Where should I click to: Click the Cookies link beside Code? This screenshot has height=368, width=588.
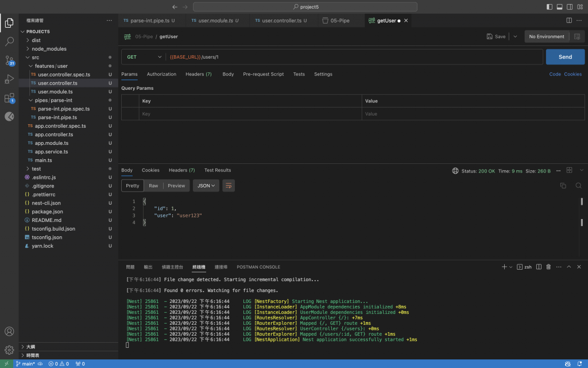click(x=572, y=74)
